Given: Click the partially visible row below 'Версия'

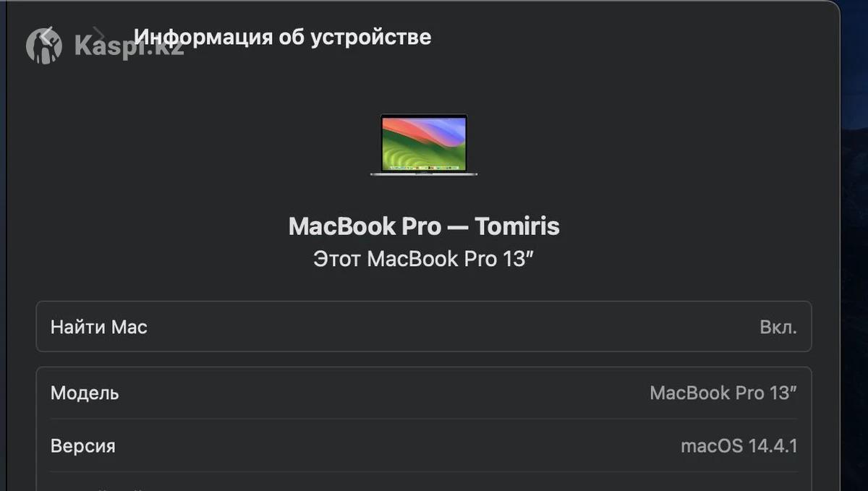Looking at the screenshot, I should click(x=424, y=484).
